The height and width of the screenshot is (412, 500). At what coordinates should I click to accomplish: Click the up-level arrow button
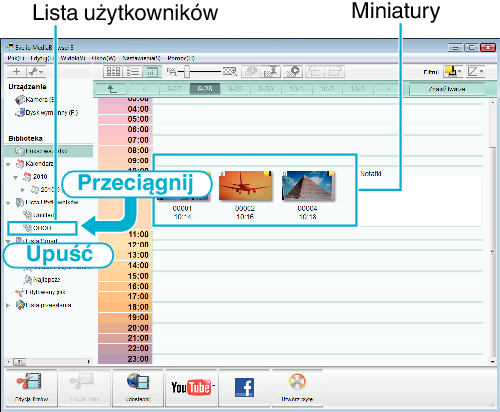(111, 89)
